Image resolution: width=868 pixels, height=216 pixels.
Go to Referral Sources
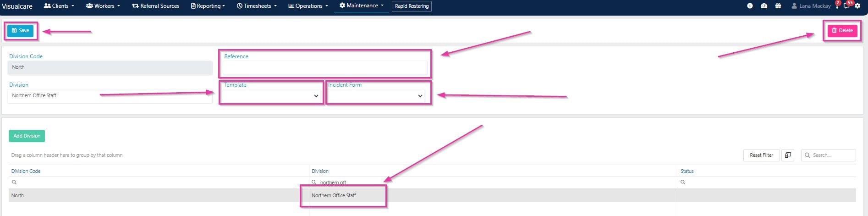tap(155, 6)
